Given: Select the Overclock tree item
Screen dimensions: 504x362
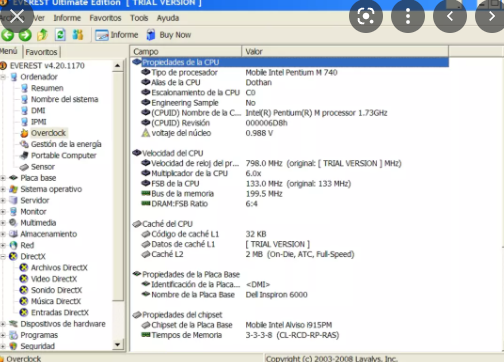Looking at the screenshot, I should click(48, 133).
